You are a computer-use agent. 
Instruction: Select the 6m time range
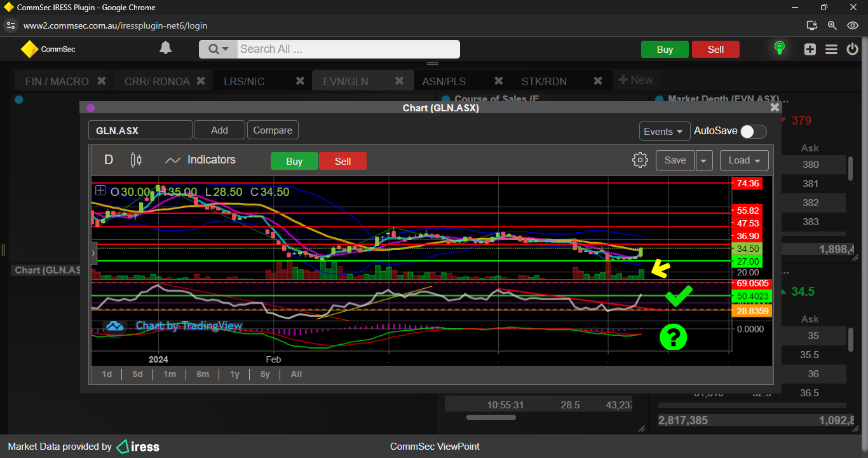click(203, 374)
